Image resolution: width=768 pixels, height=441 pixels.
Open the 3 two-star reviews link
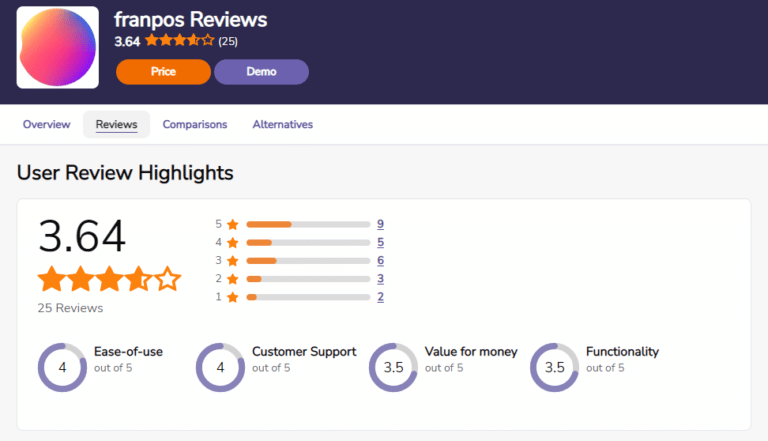point(380,279)
